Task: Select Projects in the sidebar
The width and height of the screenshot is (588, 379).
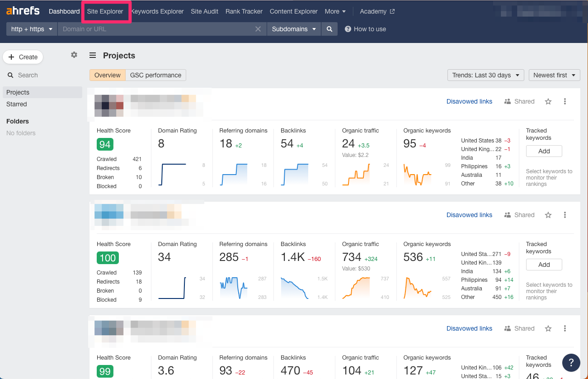Action: pyautogui.click(x=42, y=92)
